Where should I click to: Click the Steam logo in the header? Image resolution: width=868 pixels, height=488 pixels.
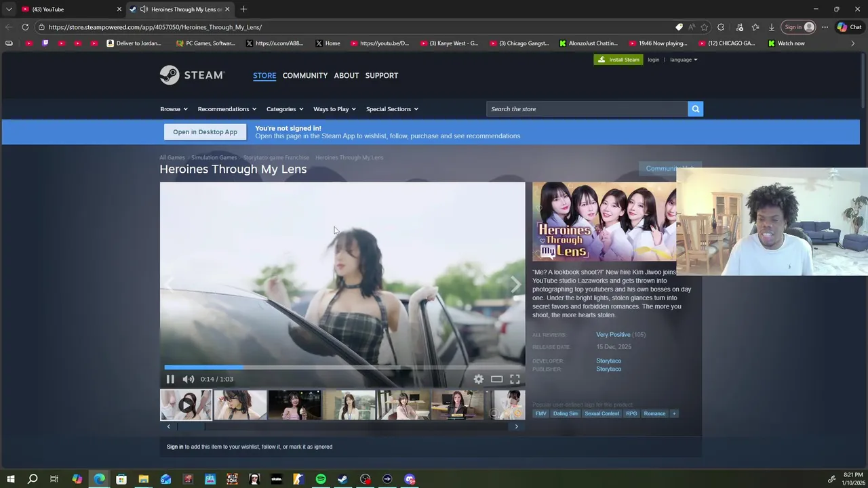click(192, 75)
